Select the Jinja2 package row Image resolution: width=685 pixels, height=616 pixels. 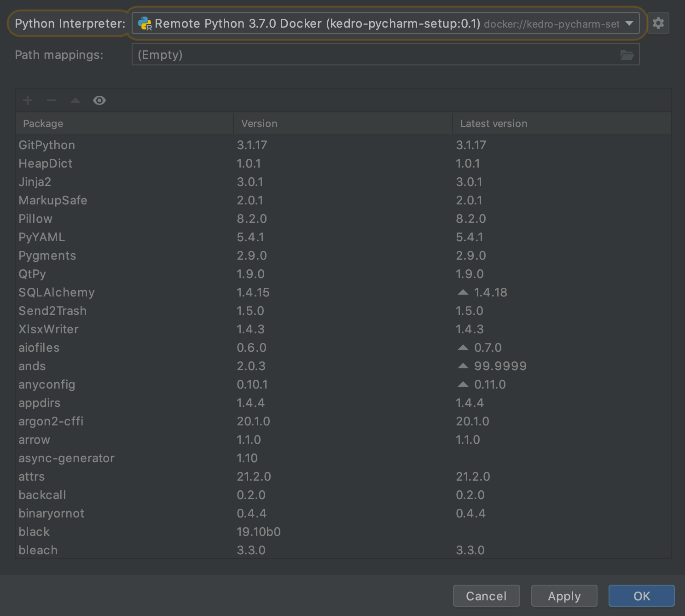pos(35,182)
